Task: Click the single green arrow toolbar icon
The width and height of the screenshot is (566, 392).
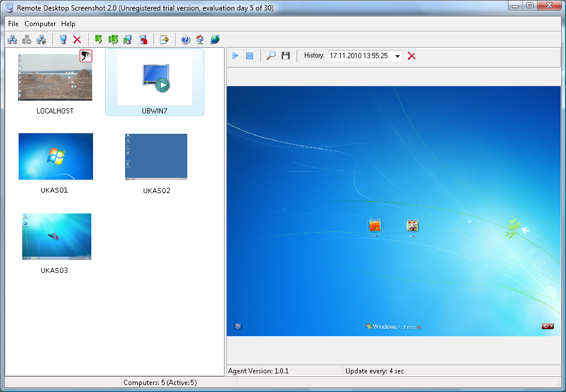Action: [98, 40]
